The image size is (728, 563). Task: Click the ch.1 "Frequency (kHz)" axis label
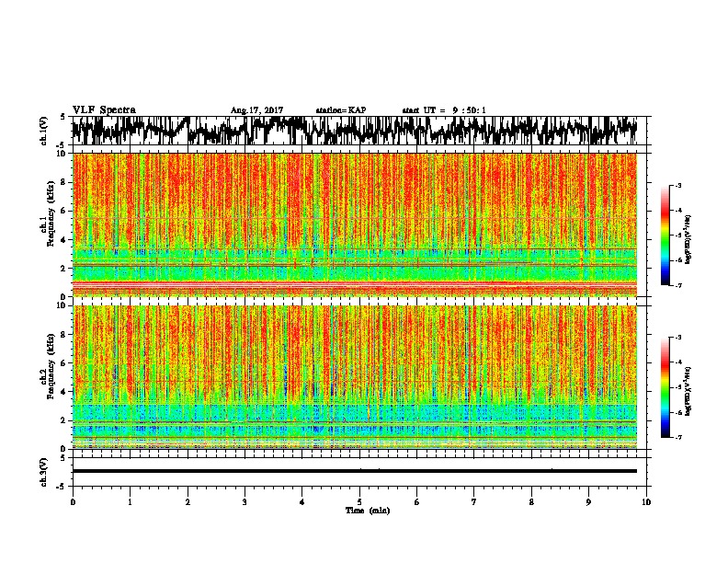tap(51, 214)
